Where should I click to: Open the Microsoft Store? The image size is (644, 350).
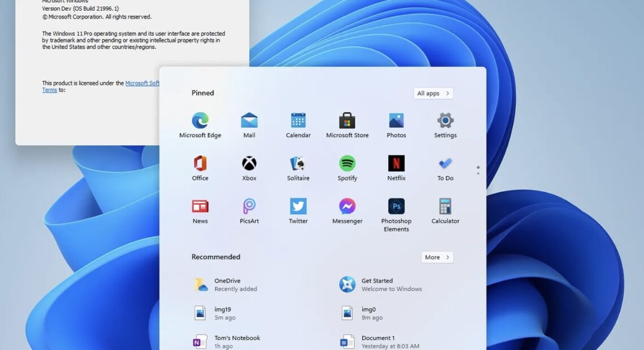[x=347, y=123]
